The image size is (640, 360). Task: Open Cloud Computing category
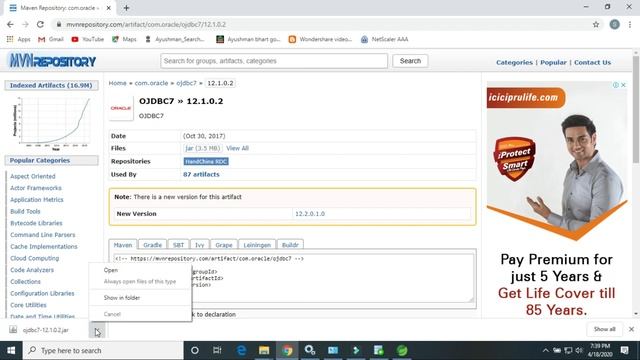click(x=35, y=258)
